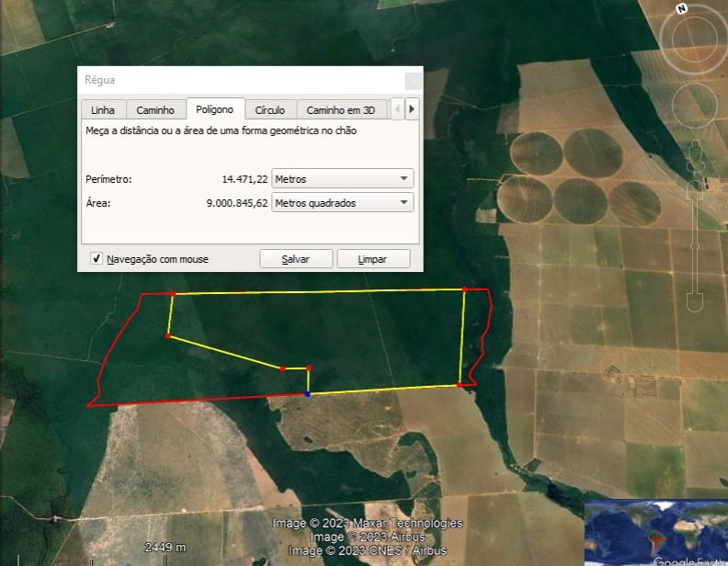Zoom out using bottom of zoom slider
Image resolution: width=728 pixels, height=566 pixels.
tap(695, 300)
